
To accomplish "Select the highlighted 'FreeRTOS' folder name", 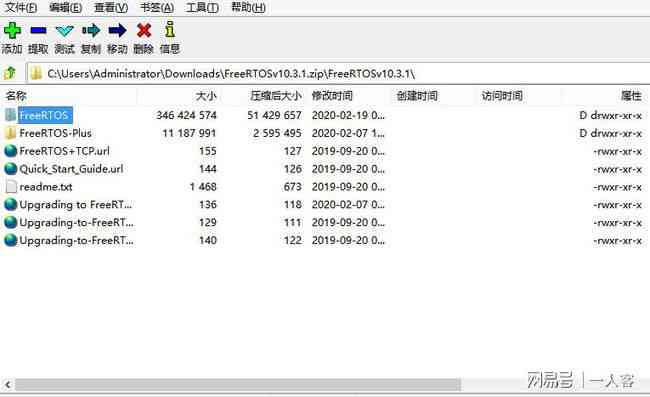I will click(x=45, y=115).
